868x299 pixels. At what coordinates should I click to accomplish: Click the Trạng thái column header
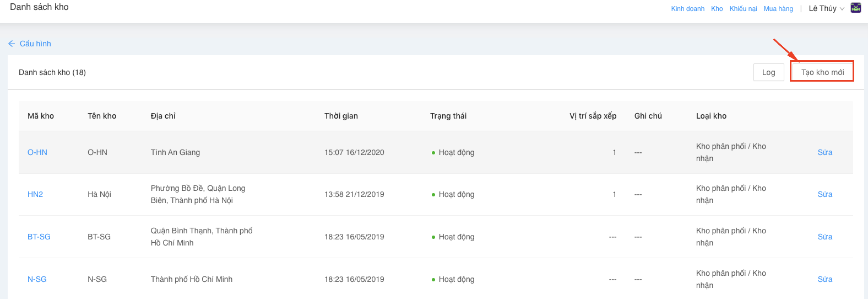click(448, 116)
